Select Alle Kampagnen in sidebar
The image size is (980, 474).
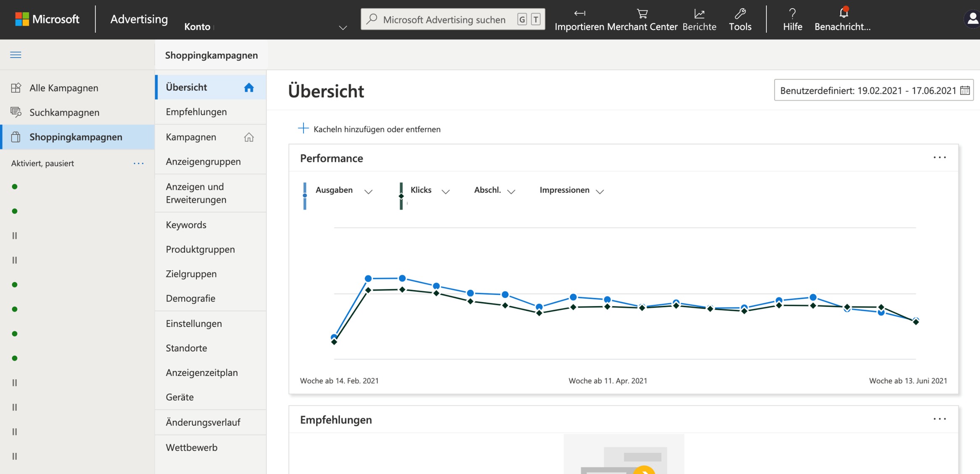point(78,88)
